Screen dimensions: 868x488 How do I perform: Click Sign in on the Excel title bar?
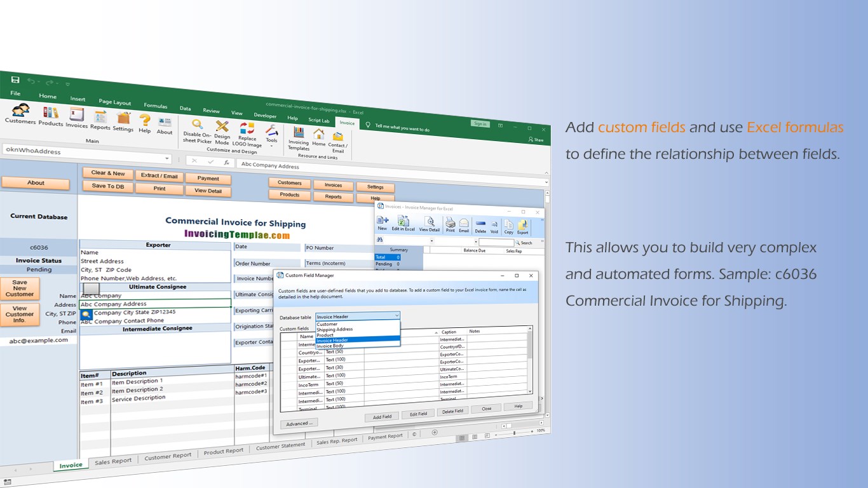[x=480, y=124]
